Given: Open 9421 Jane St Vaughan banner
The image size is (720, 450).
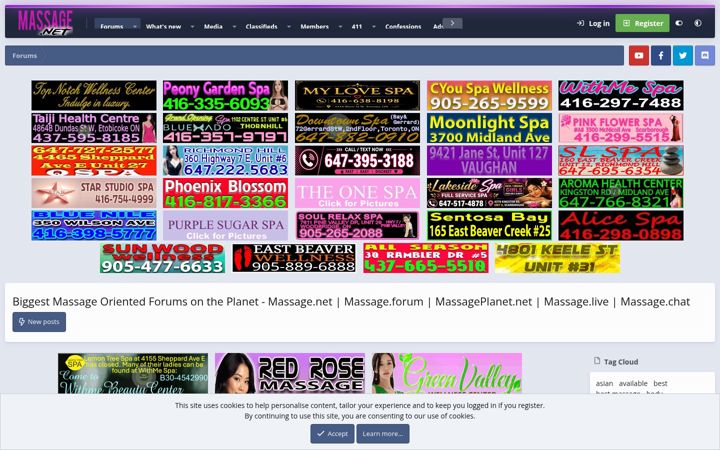Looking at the screenshot, I should click(x=489, y=161).
